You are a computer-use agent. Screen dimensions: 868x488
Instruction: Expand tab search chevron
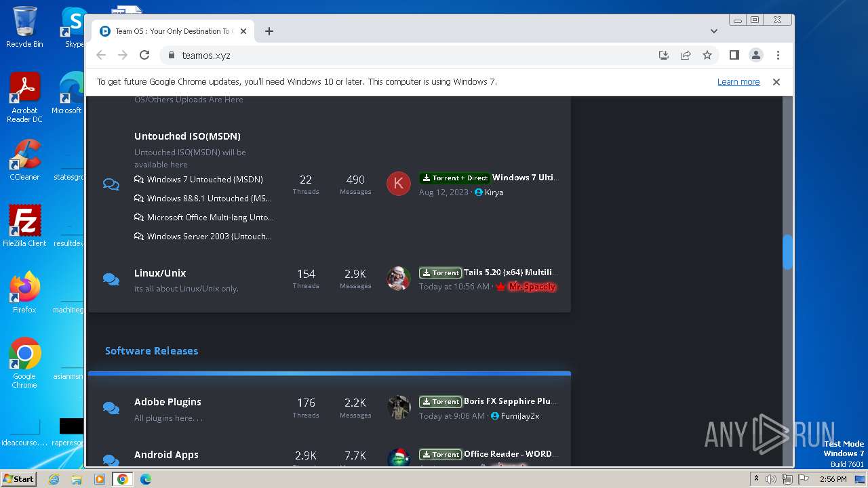click(x=714, y=31)
